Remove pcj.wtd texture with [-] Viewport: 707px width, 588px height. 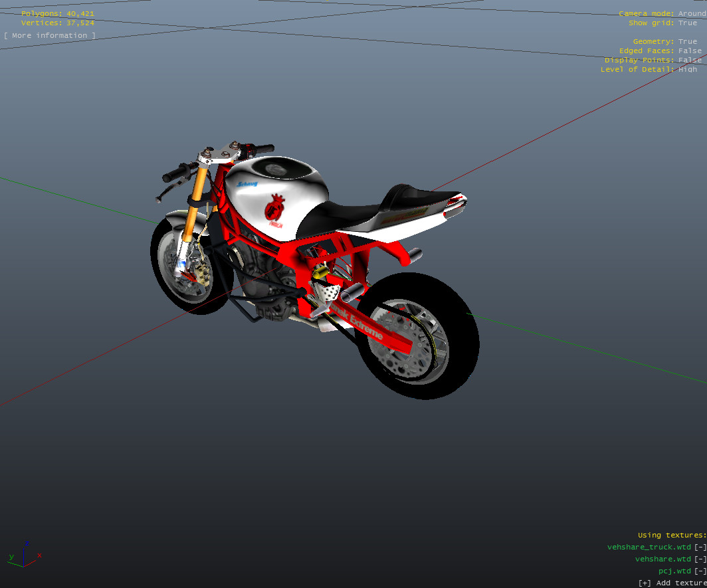pos(700,571)
